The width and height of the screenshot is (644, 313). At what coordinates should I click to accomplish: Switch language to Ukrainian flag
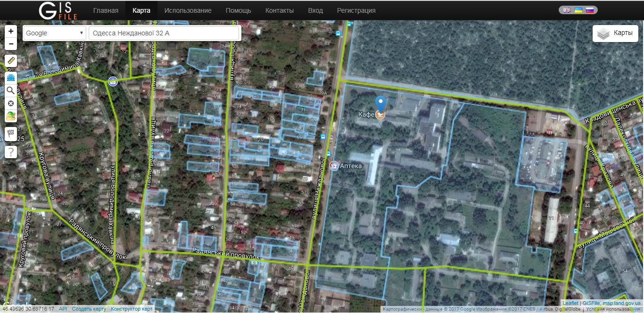click(578, 10)
